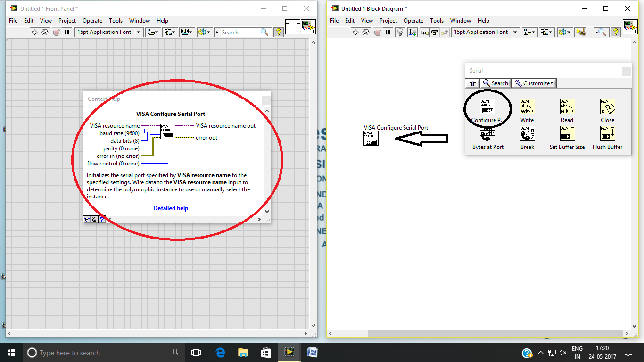Click VI icon in Front Panel corner
The height and width of the screenshot is (362, 644).
pyautogui.click(x=308, y=27)
